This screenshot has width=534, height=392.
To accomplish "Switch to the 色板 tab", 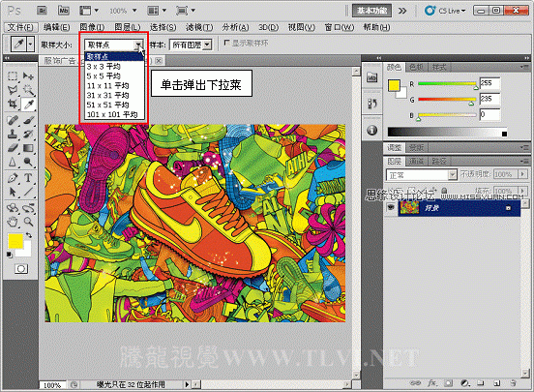I will click(417, 68).
